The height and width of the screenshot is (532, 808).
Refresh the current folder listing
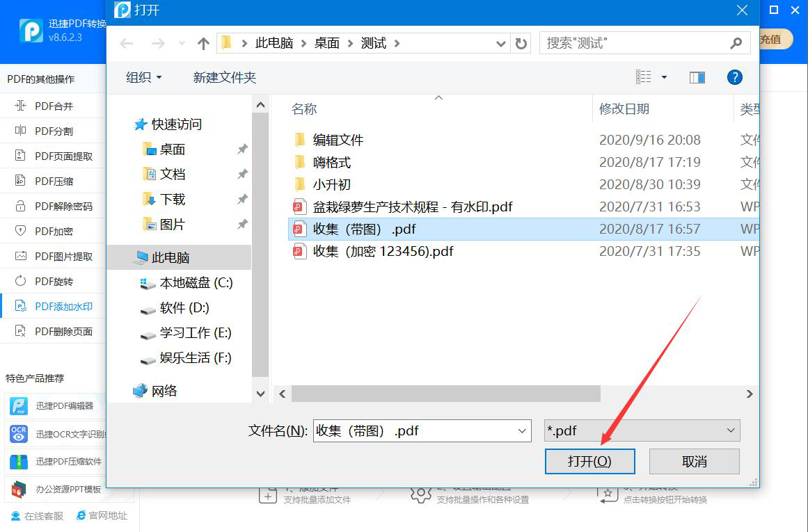click(521, 43)
